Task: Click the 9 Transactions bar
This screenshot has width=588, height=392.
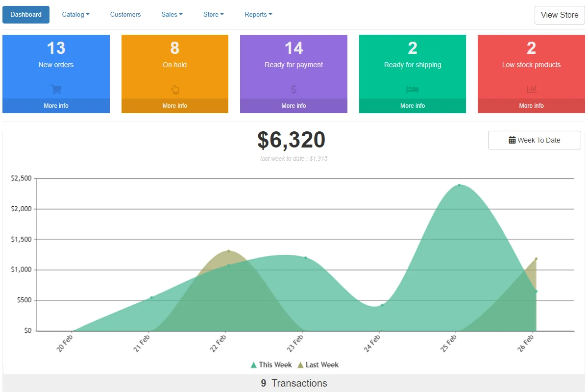Action: coord(294,383)
